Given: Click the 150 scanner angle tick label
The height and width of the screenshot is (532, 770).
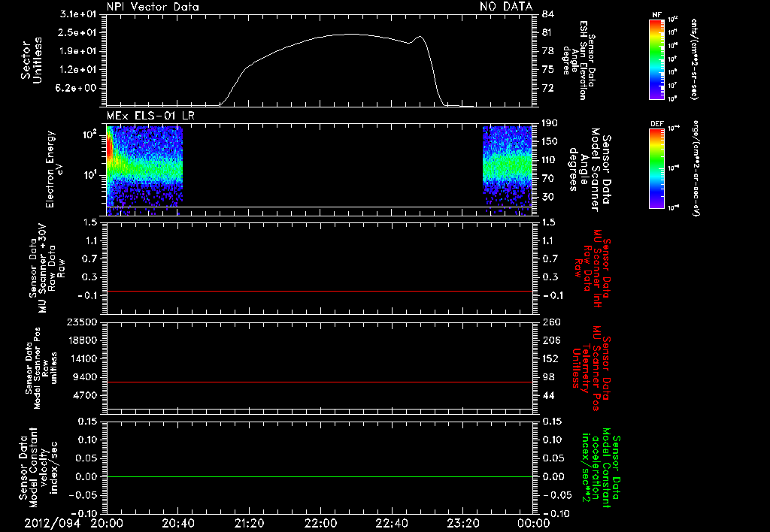Looking at the screenshot, I should [550, 141].
